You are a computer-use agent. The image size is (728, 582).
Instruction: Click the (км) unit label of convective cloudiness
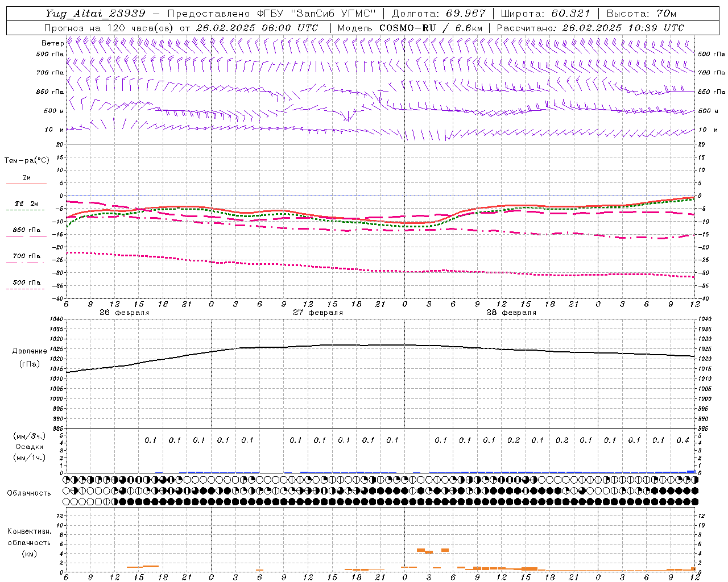pos(29,554)
